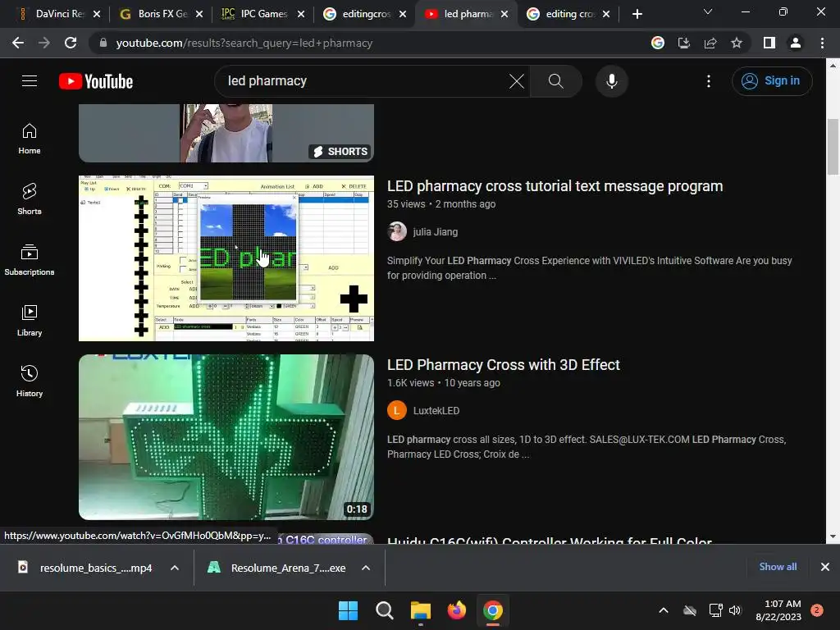Toggle Chrome side panel icon
This screenshot has height=630, width=840.
pyautogui.click(x=769, y=43)
